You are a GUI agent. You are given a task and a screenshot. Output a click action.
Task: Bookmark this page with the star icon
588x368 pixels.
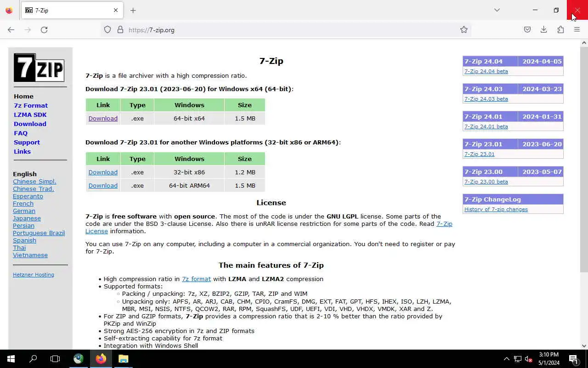(x=464, y=30)
